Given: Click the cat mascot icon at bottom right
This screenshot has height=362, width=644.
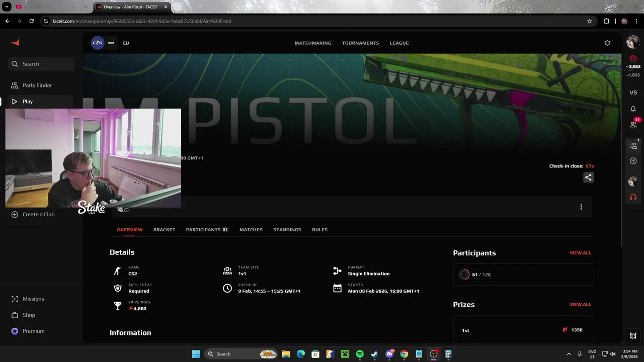Looking at the screenshot, I should (633, 336).
